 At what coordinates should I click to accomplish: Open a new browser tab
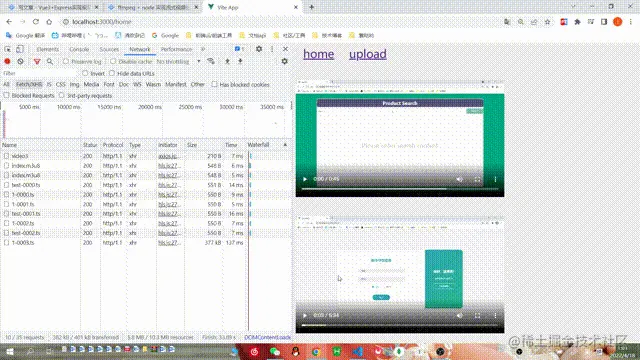(311, 7)
